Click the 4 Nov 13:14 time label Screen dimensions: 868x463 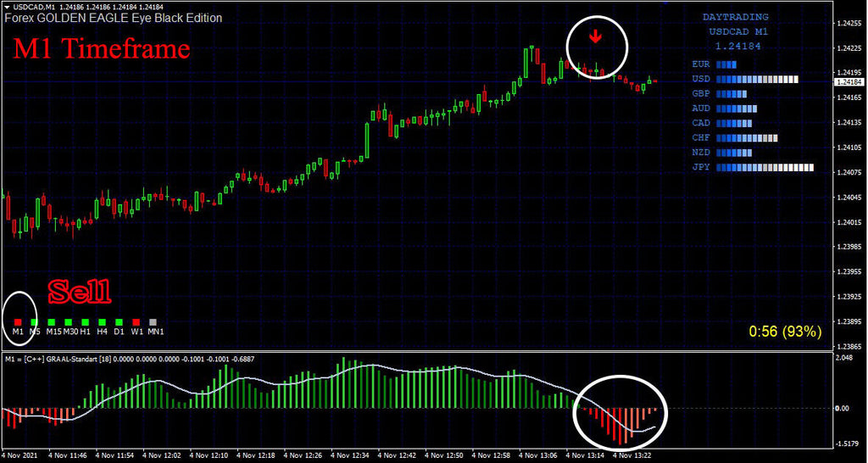585,455
